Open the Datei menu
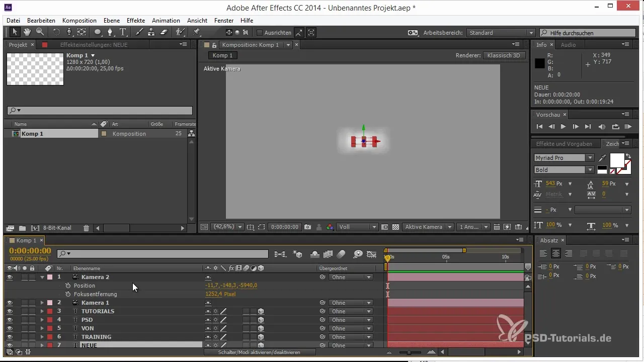 [14, 21]
